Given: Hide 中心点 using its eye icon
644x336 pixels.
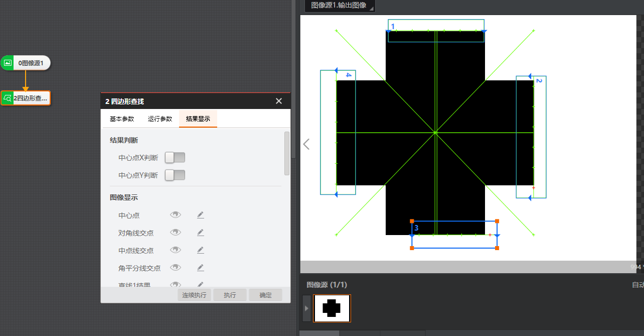Looking at the screenshot, I should coord(175,215).
